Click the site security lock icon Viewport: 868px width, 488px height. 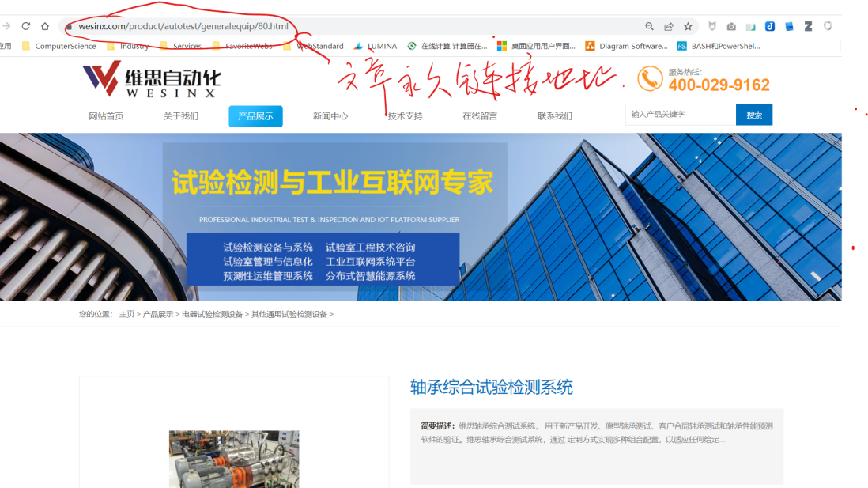(x=70, y=27)
